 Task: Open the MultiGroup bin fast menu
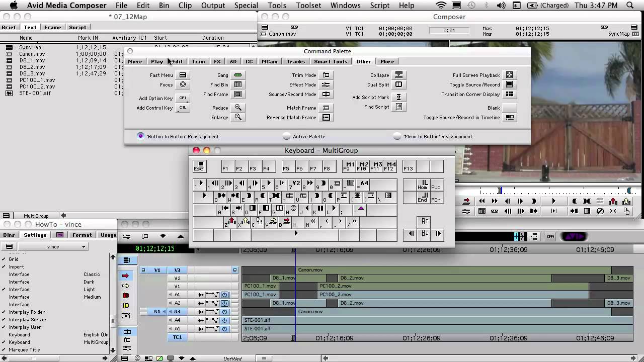[x=7, y=216]
